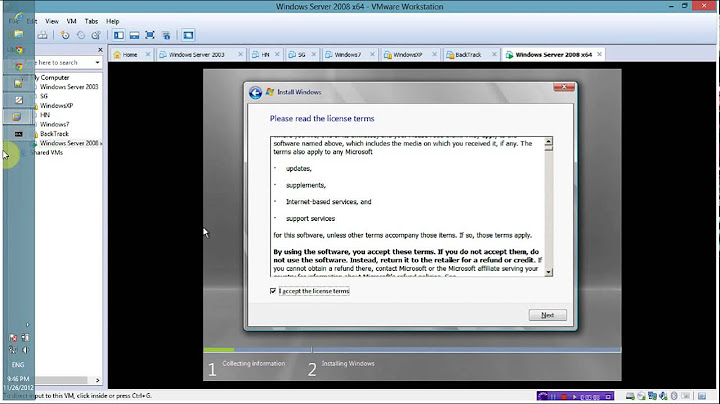Click the VMware Workstation taskbar icon

tap(17, 117)
